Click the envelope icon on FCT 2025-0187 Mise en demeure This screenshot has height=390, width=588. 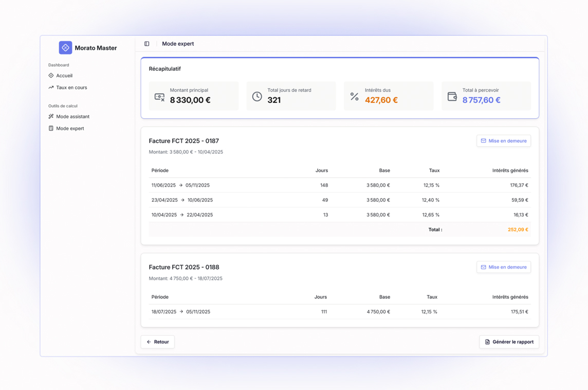483,140
